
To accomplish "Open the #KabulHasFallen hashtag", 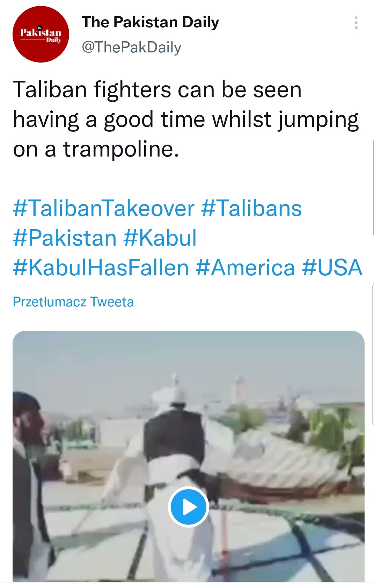I will (x=101, y=268).
